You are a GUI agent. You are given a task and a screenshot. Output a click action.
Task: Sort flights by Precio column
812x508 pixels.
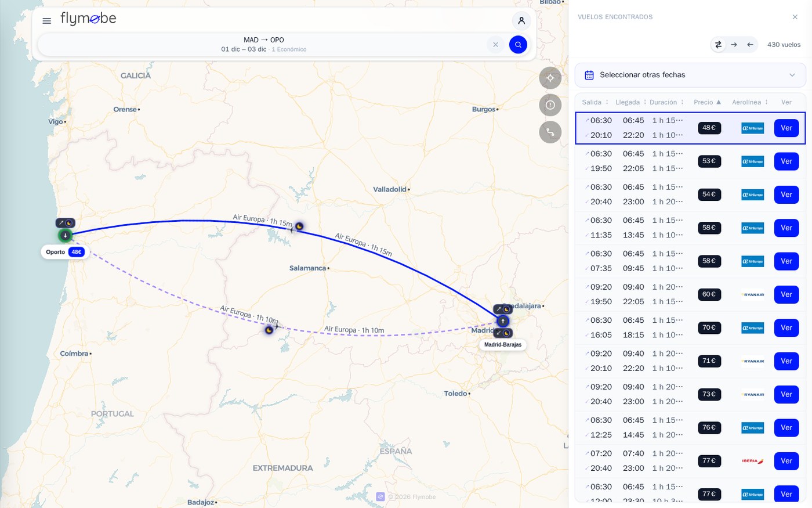click(x=708, y=102)
